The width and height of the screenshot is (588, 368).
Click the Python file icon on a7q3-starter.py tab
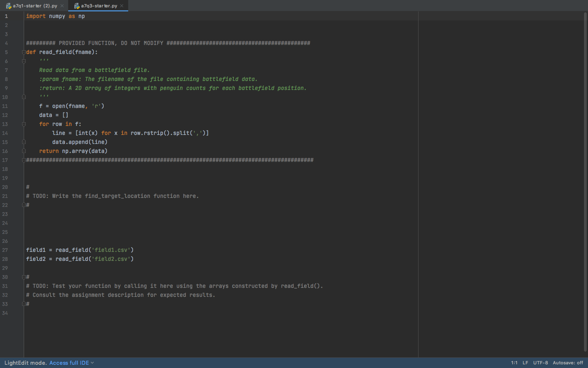[77, 6]
